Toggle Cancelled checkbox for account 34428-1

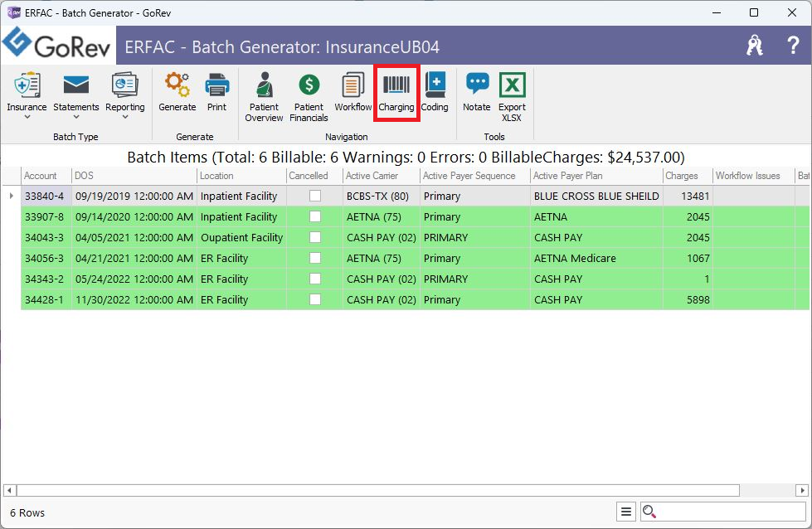pos(315,299)
